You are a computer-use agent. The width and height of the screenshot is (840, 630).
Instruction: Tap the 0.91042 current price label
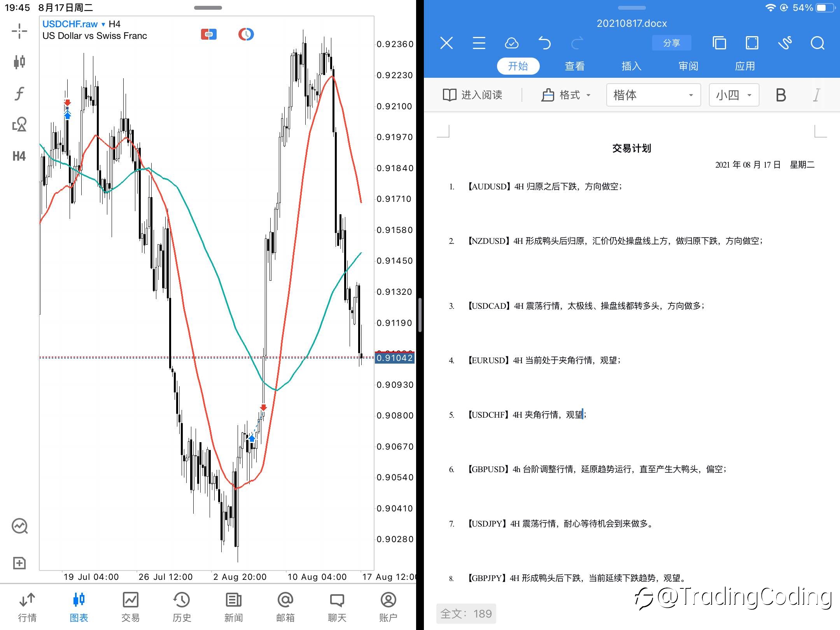(x=395, y=358)
